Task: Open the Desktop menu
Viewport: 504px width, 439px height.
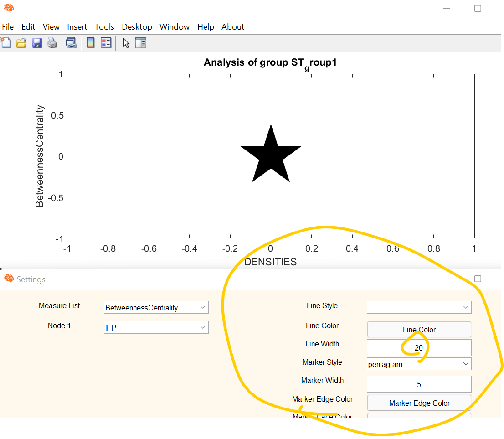Action: click(x=137, y=27)
